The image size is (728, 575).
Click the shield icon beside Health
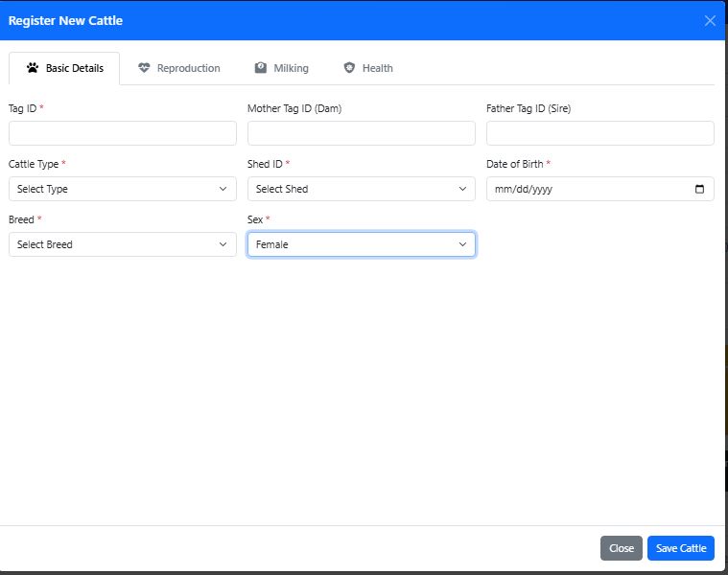tap(349, 68)
